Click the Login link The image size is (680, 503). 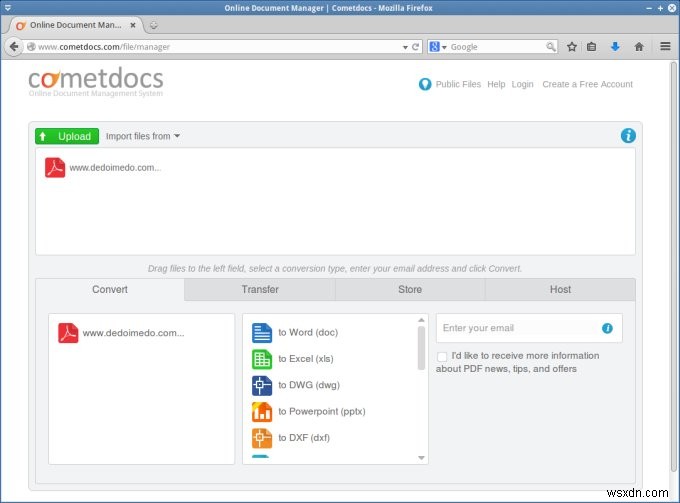(x=522, y=84)
